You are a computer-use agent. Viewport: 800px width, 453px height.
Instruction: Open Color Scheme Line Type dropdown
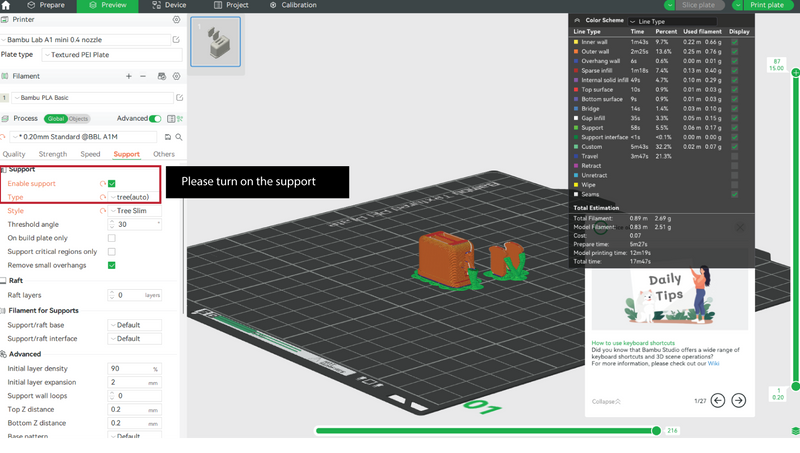coord(672,21)
